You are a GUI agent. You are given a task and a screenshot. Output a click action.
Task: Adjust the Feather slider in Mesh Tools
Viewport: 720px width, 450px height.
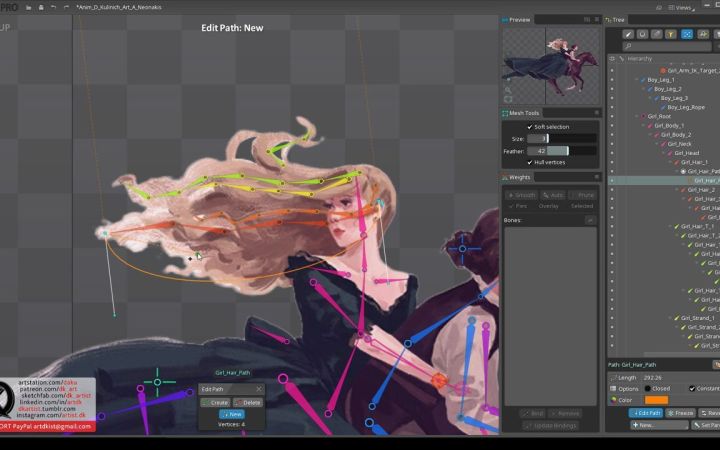[x=562, y=151]
